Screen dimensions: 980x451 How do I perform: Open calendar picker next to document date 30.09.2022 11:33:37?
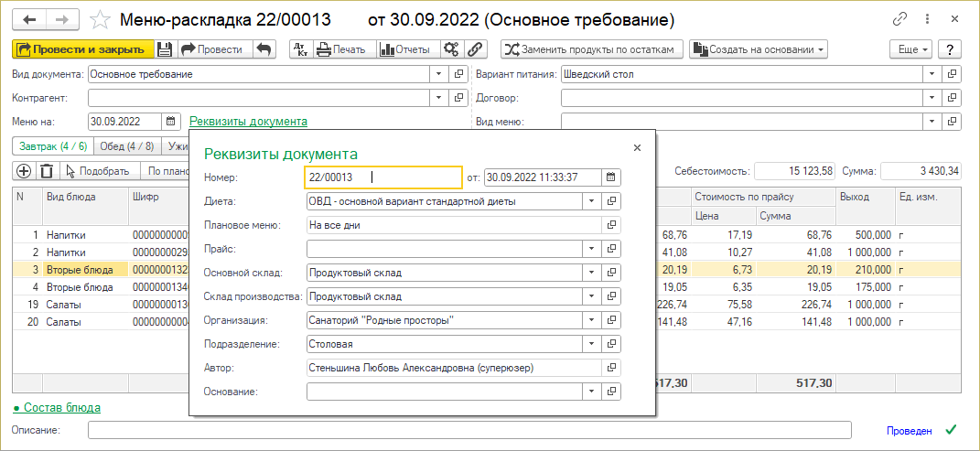tap(611, 177)
